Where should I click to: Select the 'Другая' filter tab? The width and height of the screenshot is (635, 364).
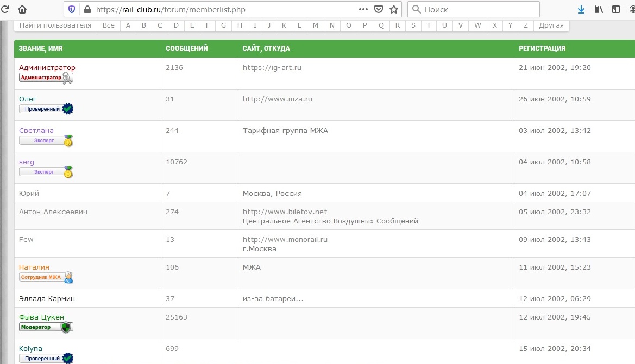coord(551,25)
